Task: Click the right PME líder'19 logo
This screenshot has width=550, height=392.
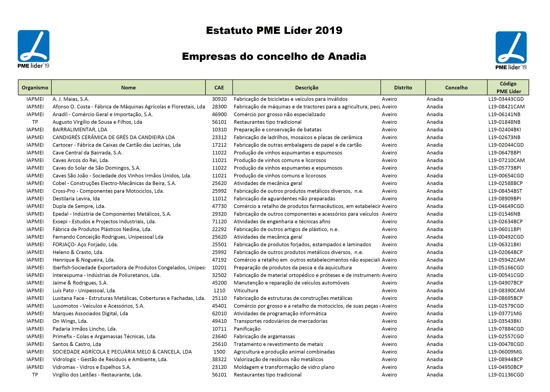Action: pos(511,50)
